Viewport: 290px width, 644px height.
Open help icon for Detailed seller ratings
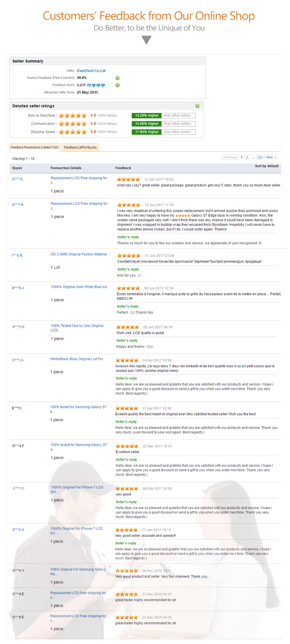(x=198, y=106)
